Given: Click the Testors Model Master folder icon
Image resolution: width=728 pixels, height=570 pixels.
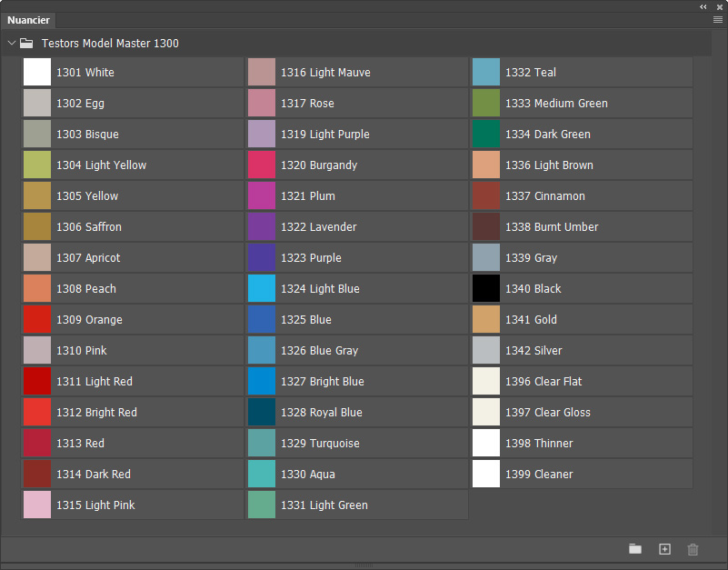Looking at the screenshot, I should [26, 43].
